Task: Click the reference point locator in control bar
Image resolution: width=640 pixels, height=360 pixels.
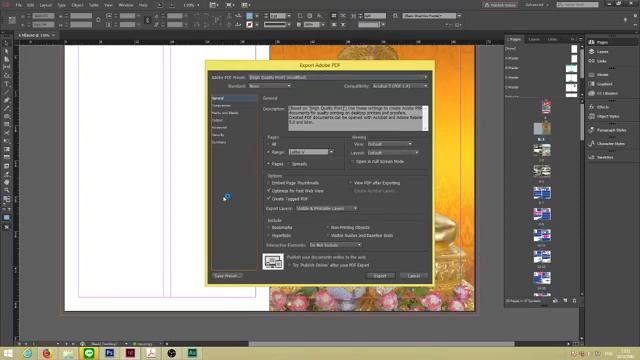Action: 12,20
